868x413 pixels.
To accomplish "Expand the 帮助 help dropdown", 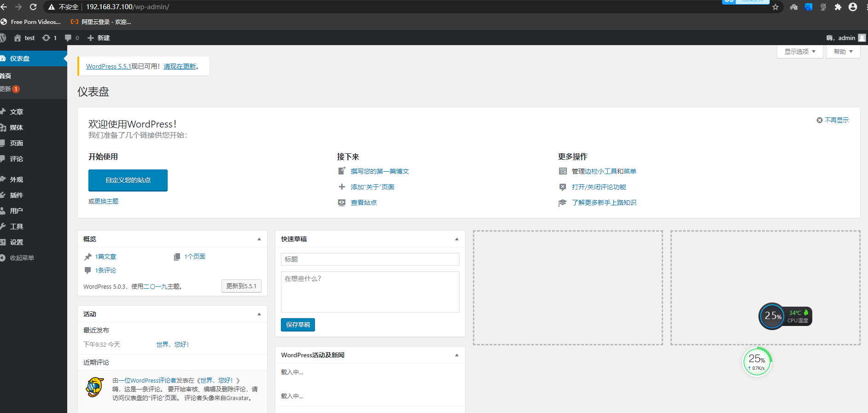I will [x=843, y=52].
